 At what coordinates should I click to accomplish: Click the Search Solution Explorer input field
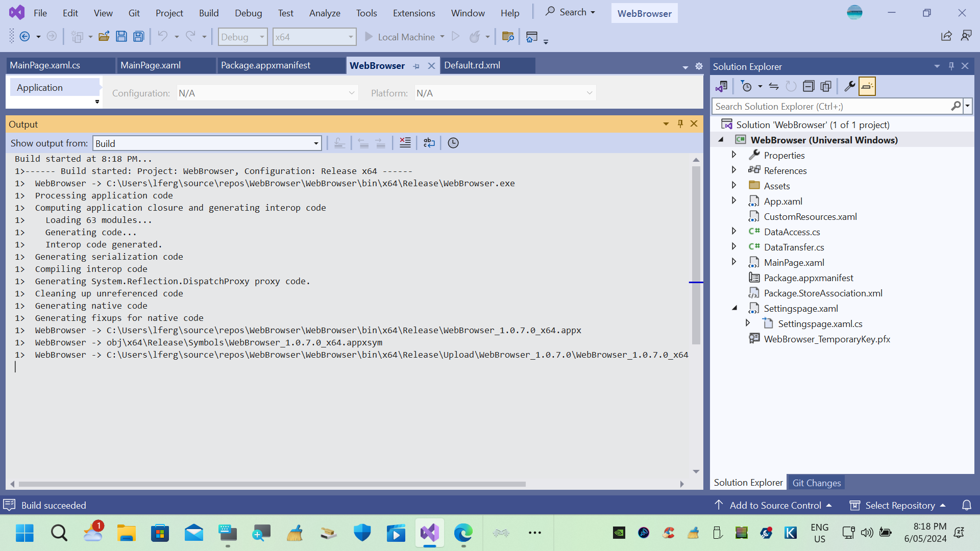coord(827,106)
